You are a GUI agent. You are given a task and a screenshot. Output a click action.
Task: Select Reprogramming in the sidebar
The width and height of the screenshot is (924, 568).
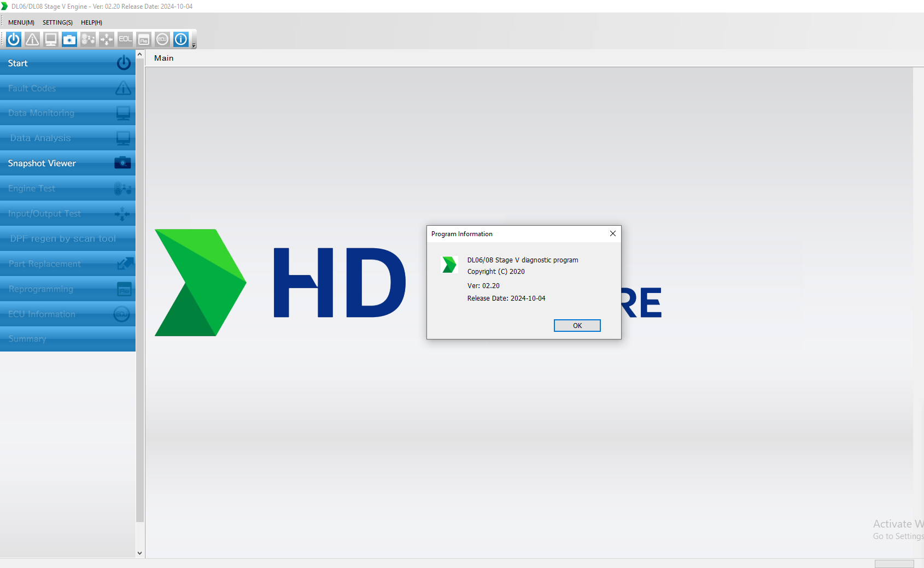[x=68, y=289]
